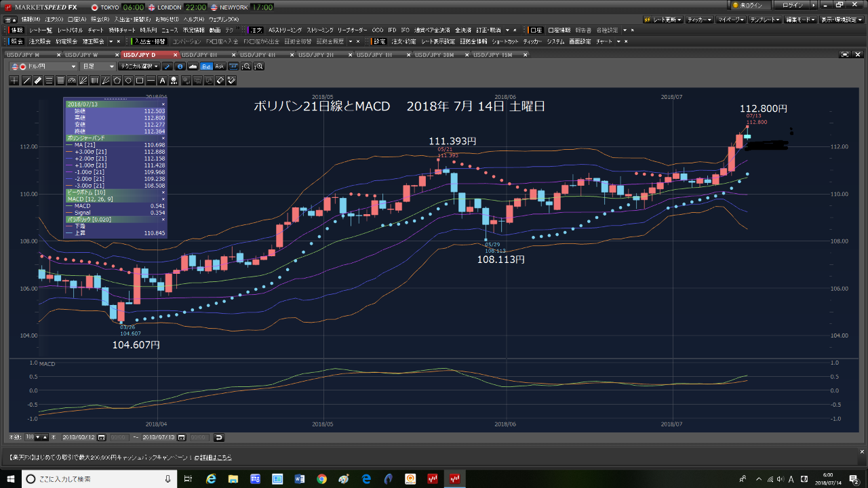Image resolution: width=868 pixels, height=488 pixels.
Task: Pick the ellipse drawing tool
Action: 128,81
